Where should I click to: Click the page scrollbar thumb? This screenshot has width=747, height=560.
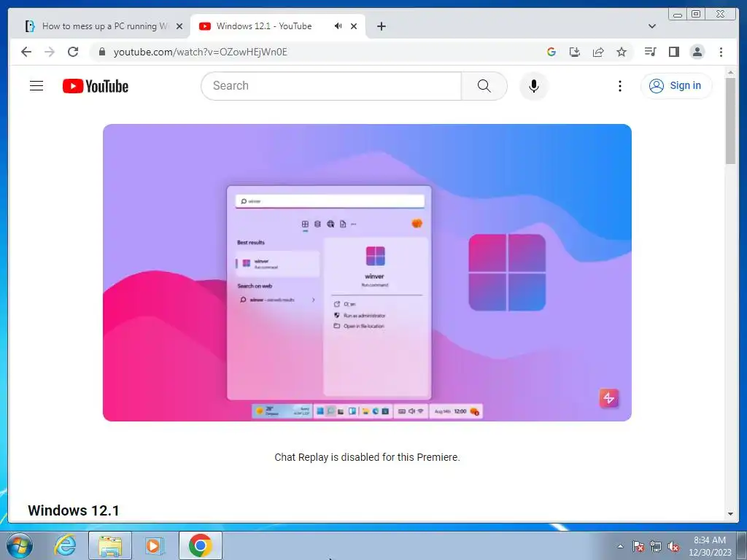click(x=730, y=121)
